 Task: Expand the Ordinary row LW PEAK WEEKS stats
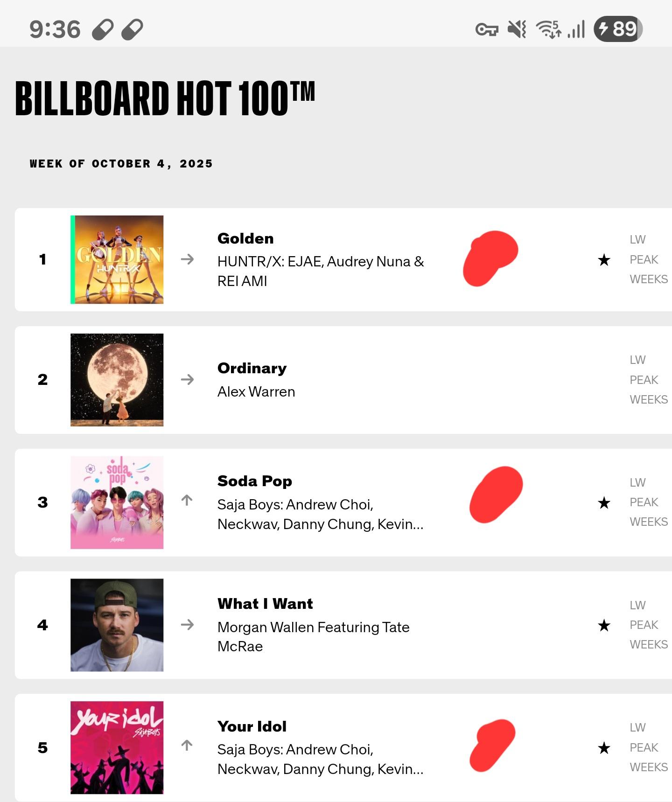(x=648, y=380)
